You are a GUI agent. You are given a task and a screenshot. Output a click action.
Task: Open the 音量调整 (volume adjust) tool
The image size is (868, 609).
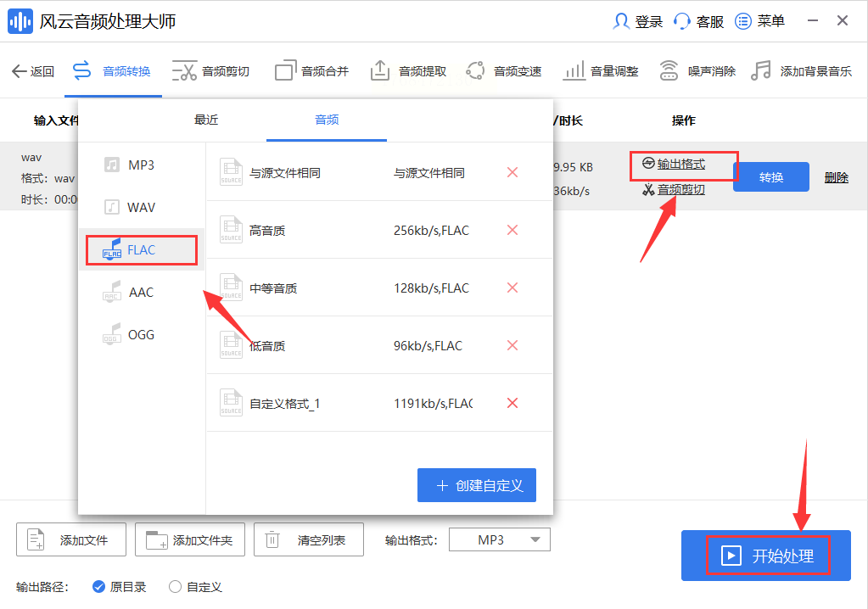[601, 71]
